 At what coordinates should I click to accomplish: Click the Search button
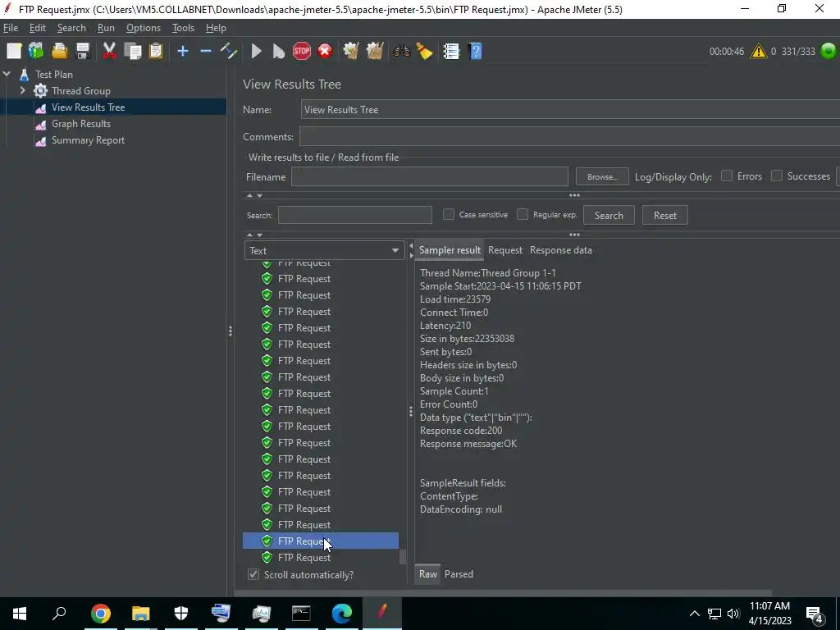(609, 216)
